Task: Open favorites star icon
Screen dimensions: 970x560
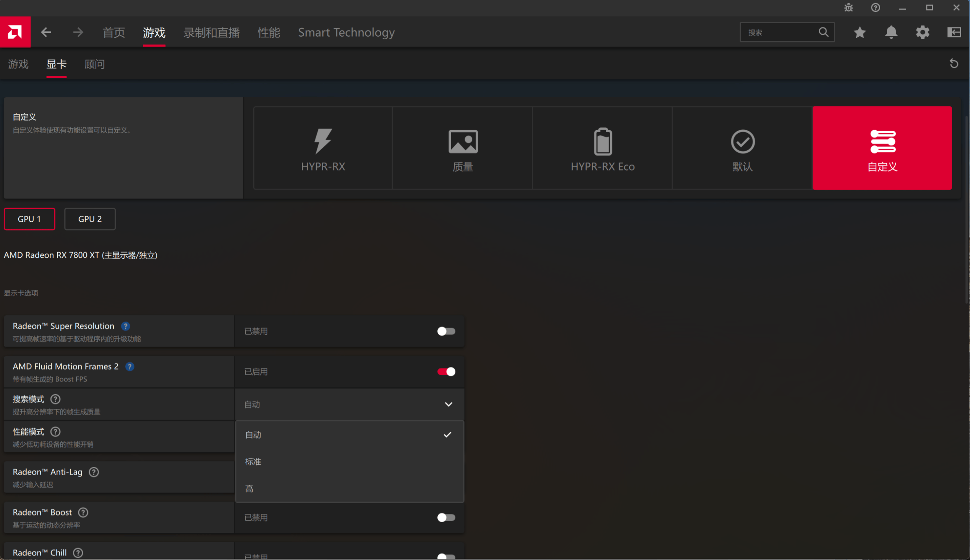Action: tap(860, 32)
